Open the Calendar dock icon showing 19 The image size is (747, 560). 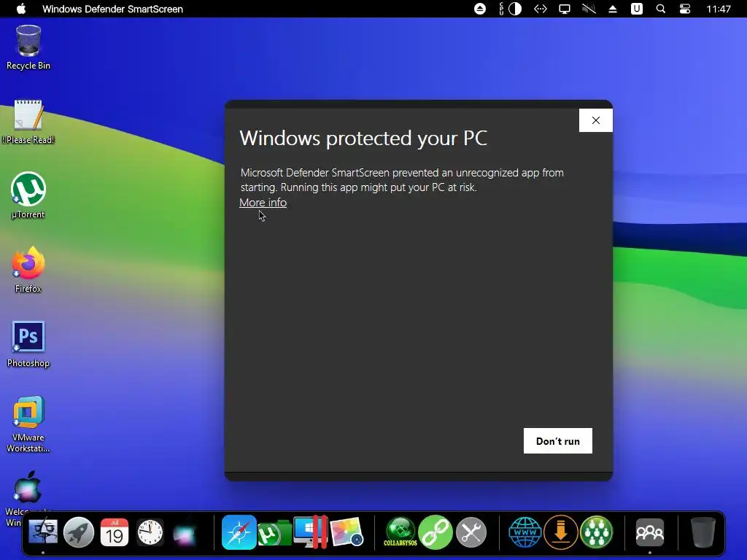(x=115, y=532)
